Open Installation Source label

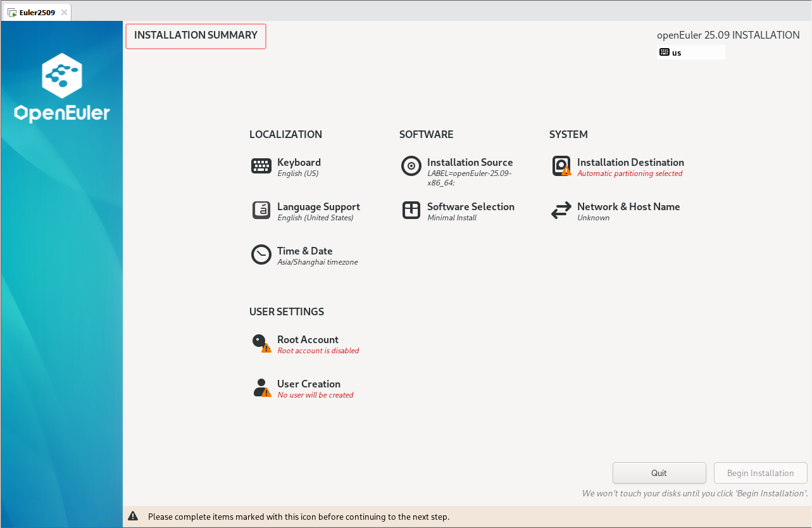click(470, 162)
